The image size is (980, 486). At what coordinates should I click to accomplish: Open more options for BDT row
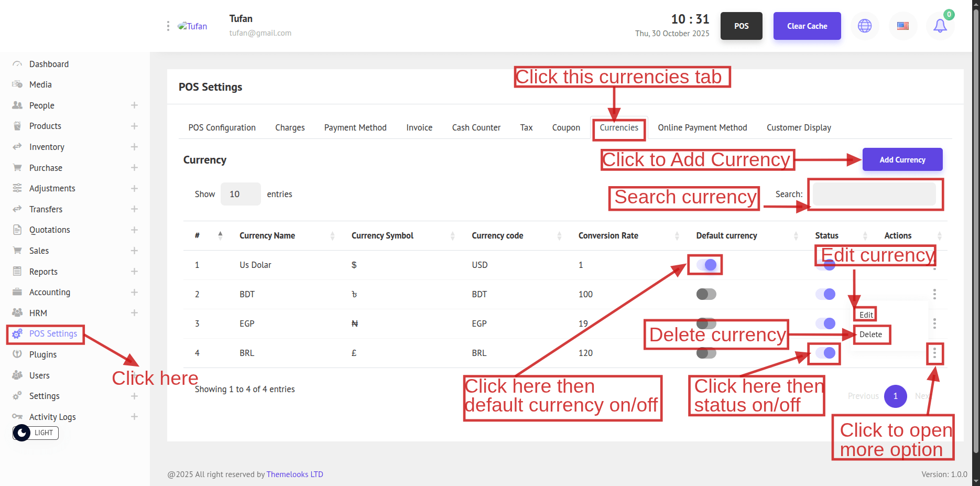point(934,294)
